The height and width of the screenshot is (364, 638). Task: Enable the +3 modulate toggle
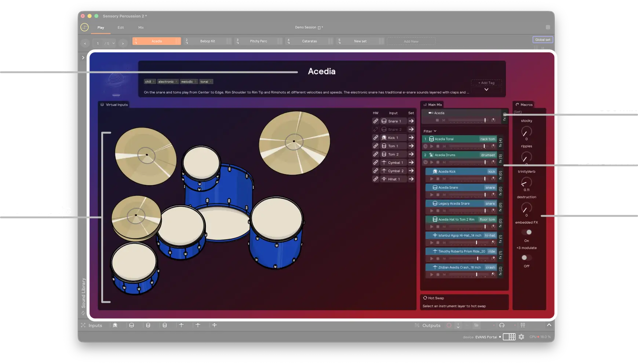pyautogui.click(x=524, y=258)
